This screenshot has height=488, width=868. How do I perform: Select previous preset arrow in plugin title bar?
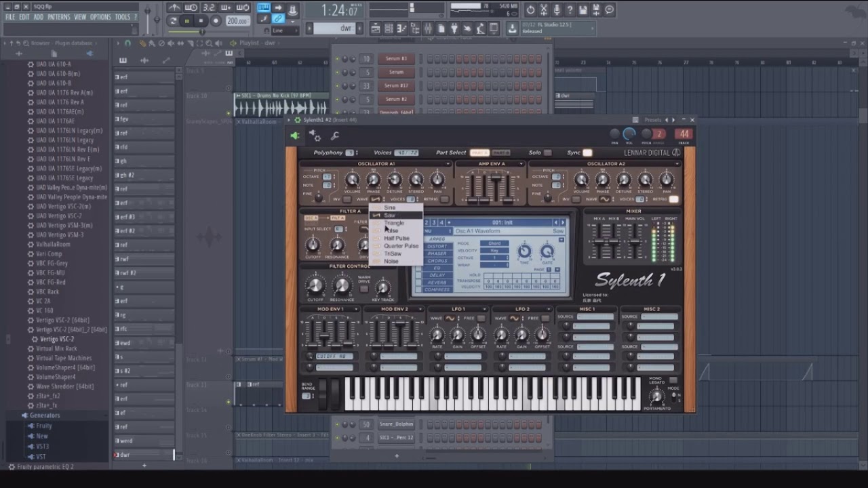coord(666,120)
